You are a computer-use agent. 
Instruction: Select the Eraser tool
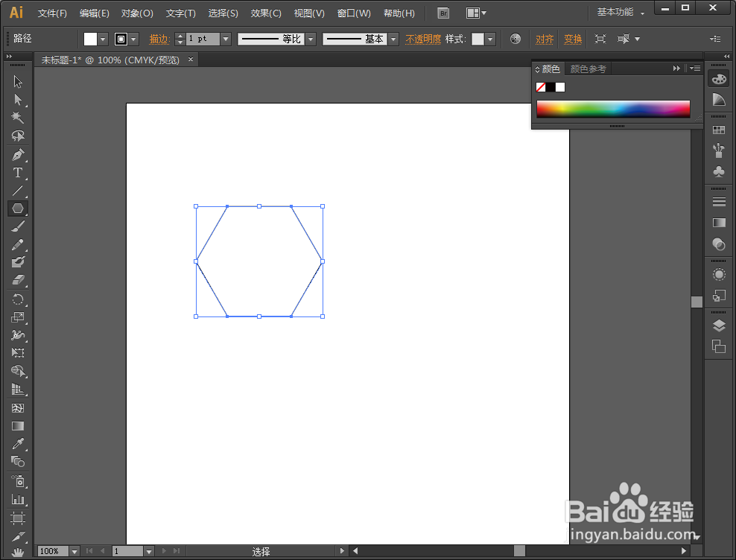[x=18, y=280]
